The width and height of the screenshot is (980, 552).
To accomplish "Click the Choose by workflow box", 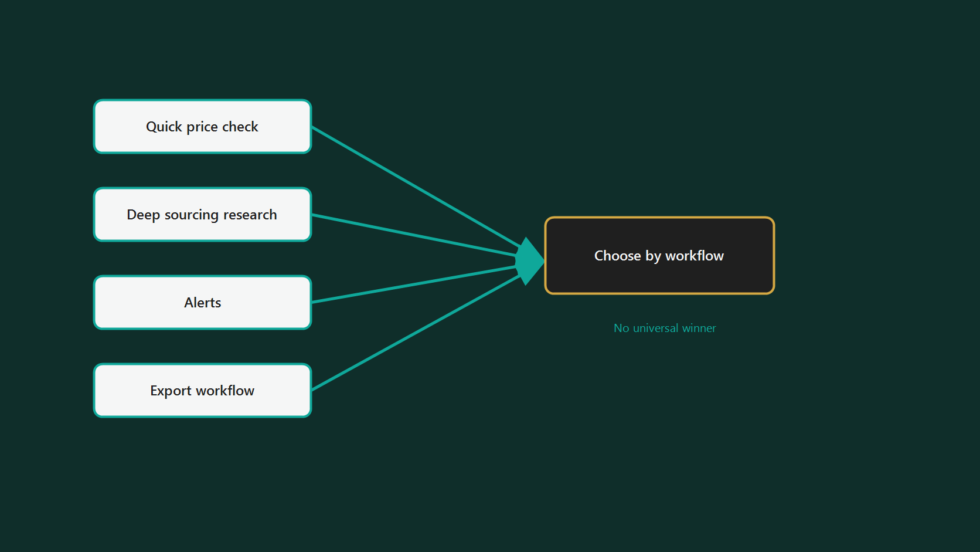I will (659, 256).
